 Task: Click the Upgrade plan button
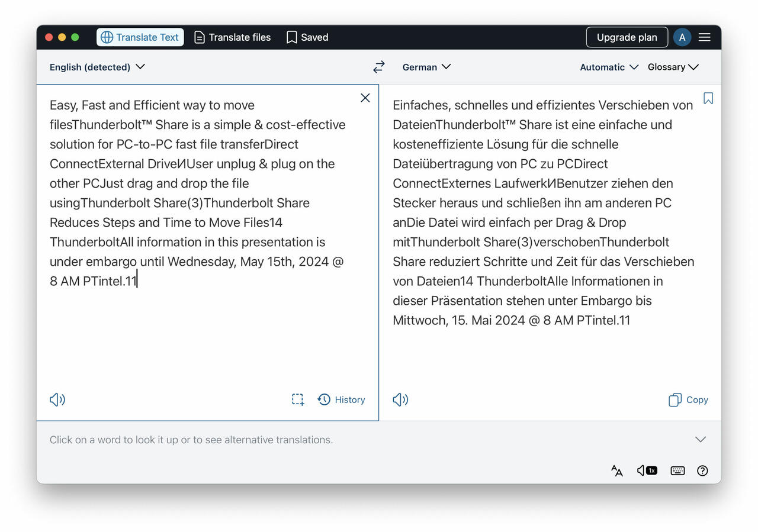627,37
